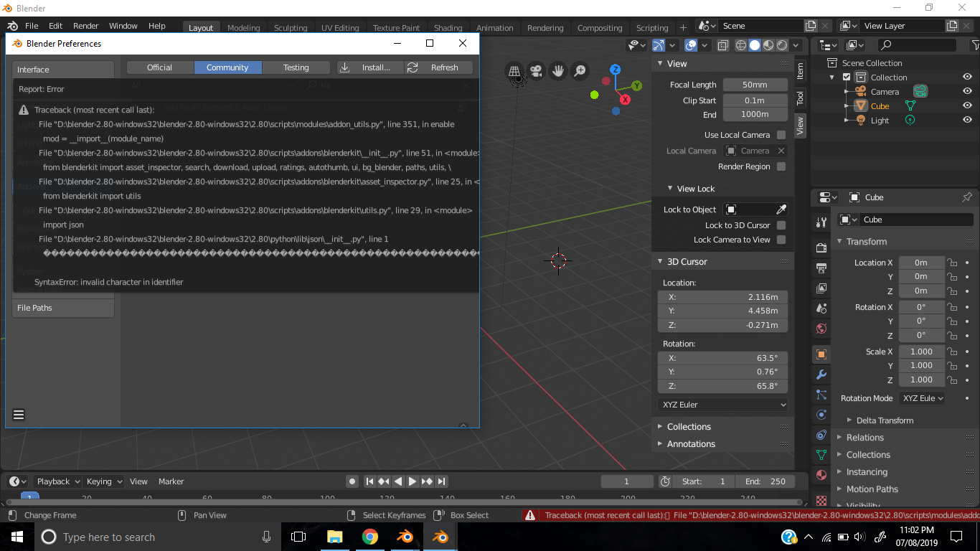This screenshot has width=980, height=551.
Task: Click the camera view icon in the viewport
Action: tap(536, 71)
